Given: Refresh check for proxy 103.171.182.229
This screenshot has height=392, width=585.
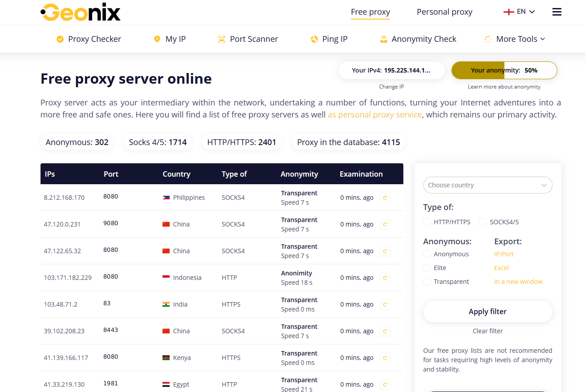Looking at the screenshot, I should [385, 278].
